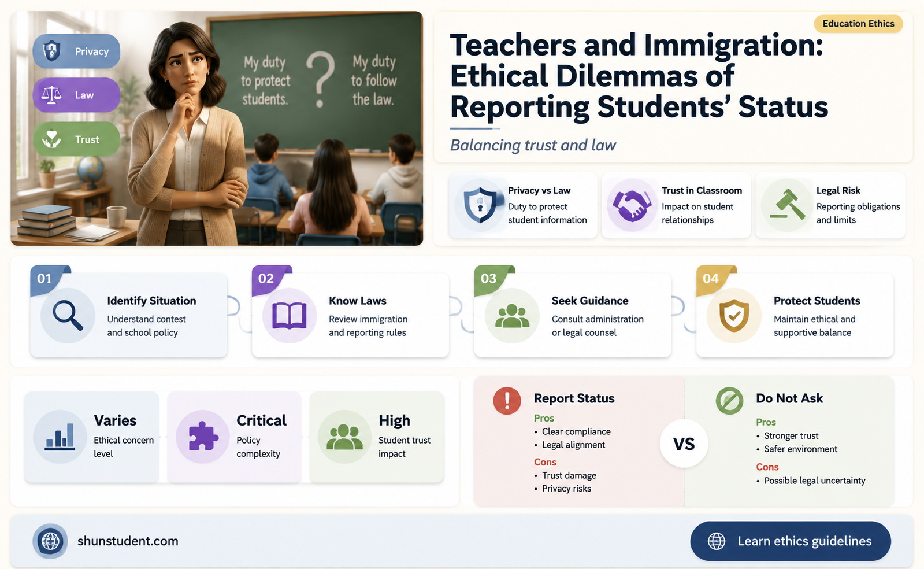Image resolution: width=924 pixels, height=569 pixels.
Task: Click the High heading
Action: click(394, 421)
